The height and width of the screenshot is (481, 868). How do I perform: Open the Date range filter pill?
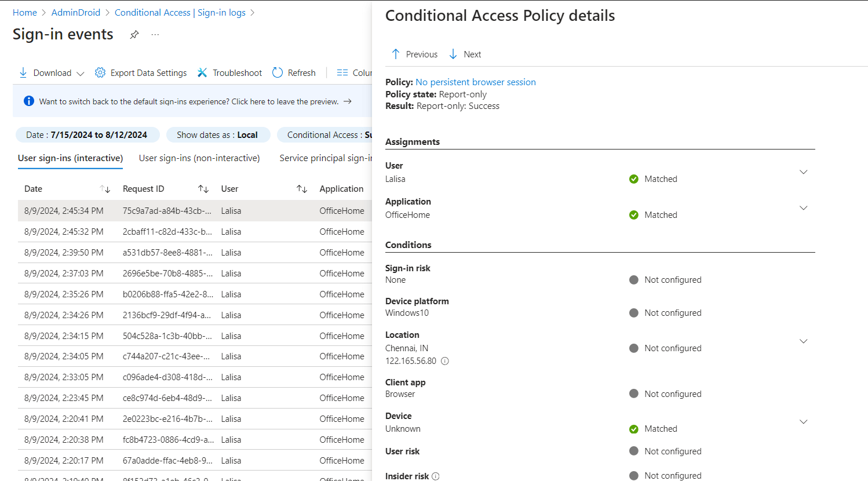[87, 135]
